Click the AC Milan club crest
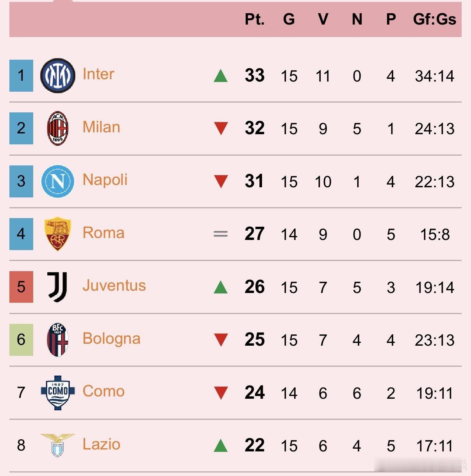 [x=57, y=128]
